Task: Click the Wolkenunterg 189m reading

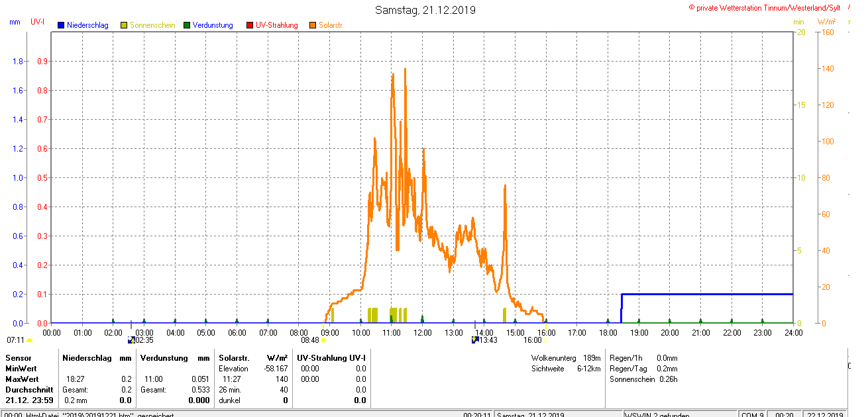Action: (566, 358)
